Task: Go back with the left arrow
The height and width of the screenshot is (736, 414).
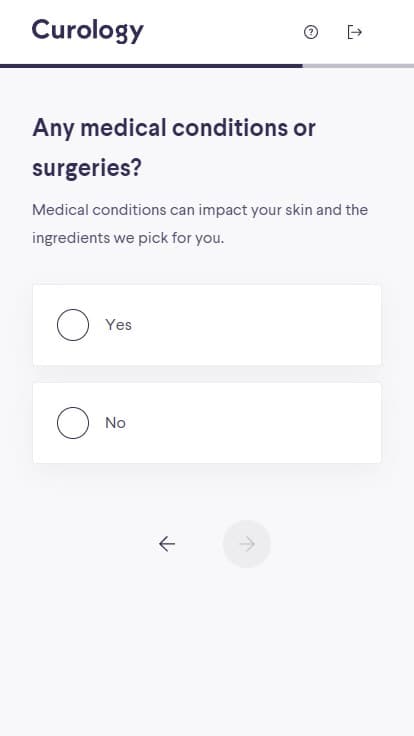Action: (167, 544)
